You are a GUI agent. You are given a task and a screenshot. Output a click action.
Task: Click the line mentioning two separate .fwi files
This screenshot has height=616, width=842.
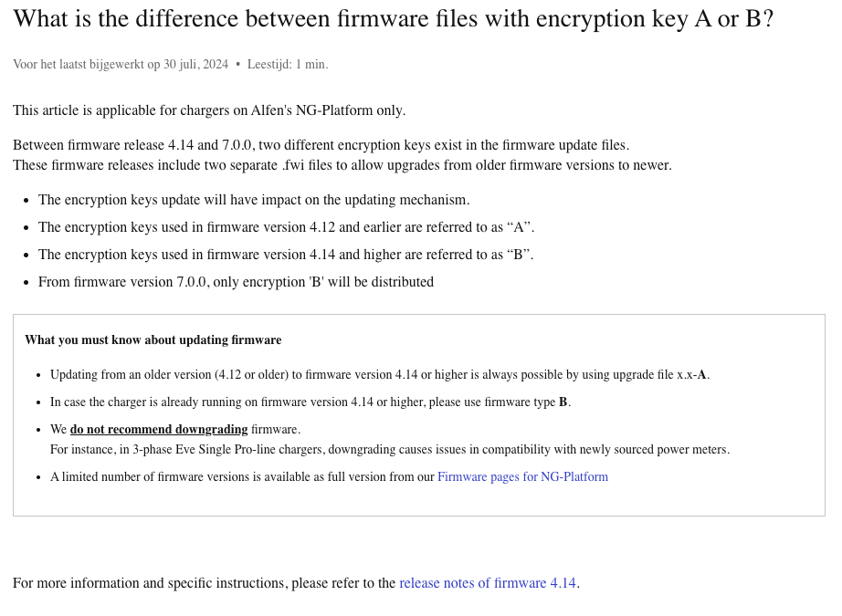coord(342,165)
